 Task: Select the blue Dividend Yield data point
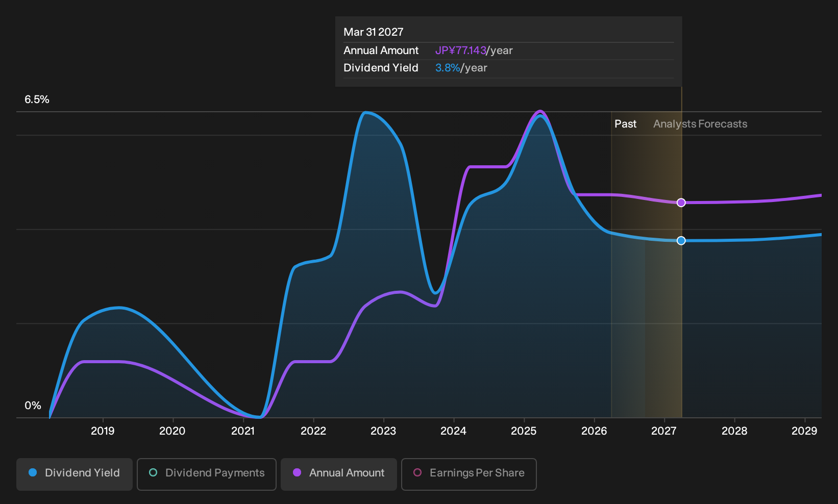(681, 240)
